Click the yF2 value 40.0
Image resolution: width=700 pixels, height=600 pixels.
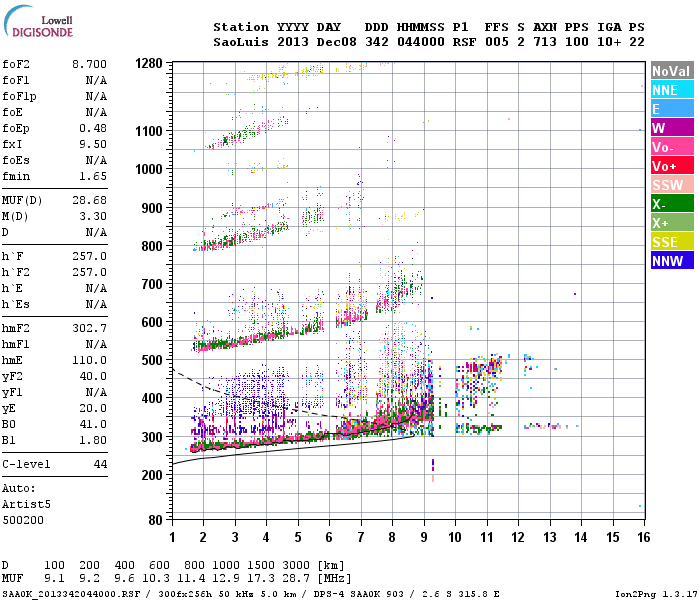click(x=93, y=376)
